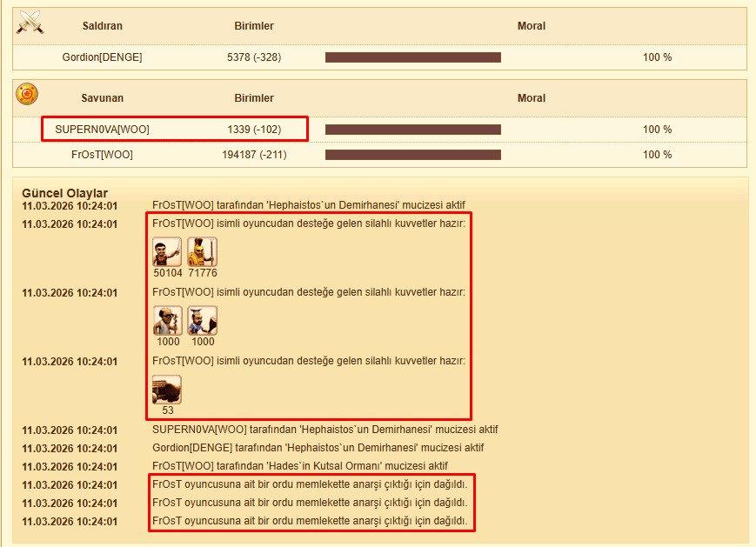Click defender name FrOsT[WOO] in the Savunan table

102,155
